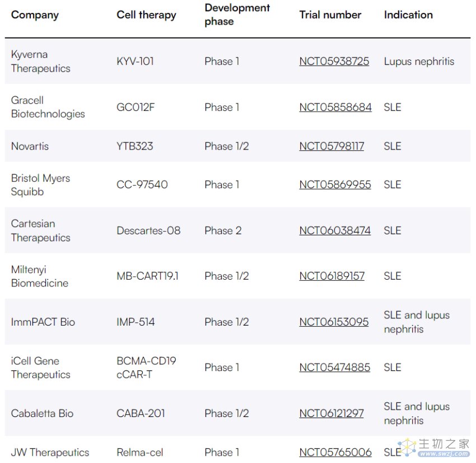Follow JW Therapeutics trial NCT05765006
Screen dimensions: 476x463
(335, 452)
